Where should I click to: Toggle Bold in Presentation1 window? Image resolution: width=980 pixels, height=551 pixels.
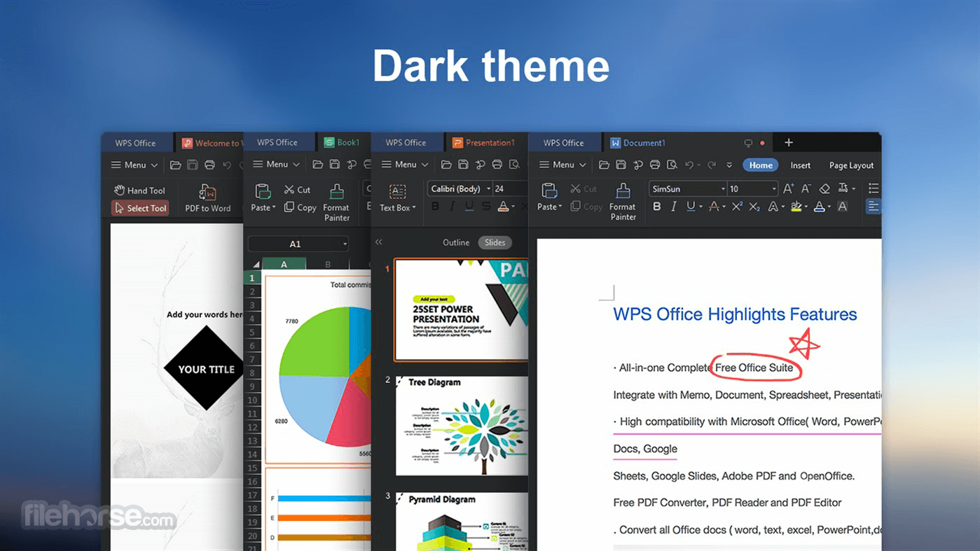[435, 207]
